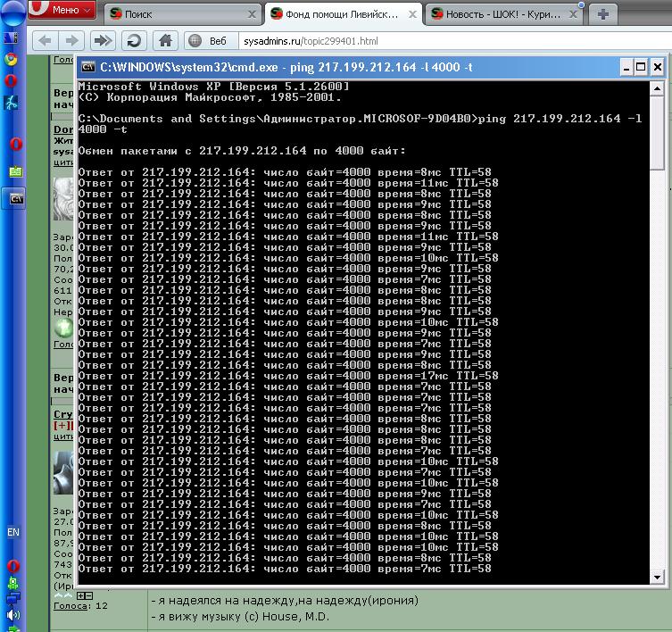The width and height of the screenshot is (672, 632).
Task: Select the Фонд помощи Ливийск… tab
Action: [343, 14]
